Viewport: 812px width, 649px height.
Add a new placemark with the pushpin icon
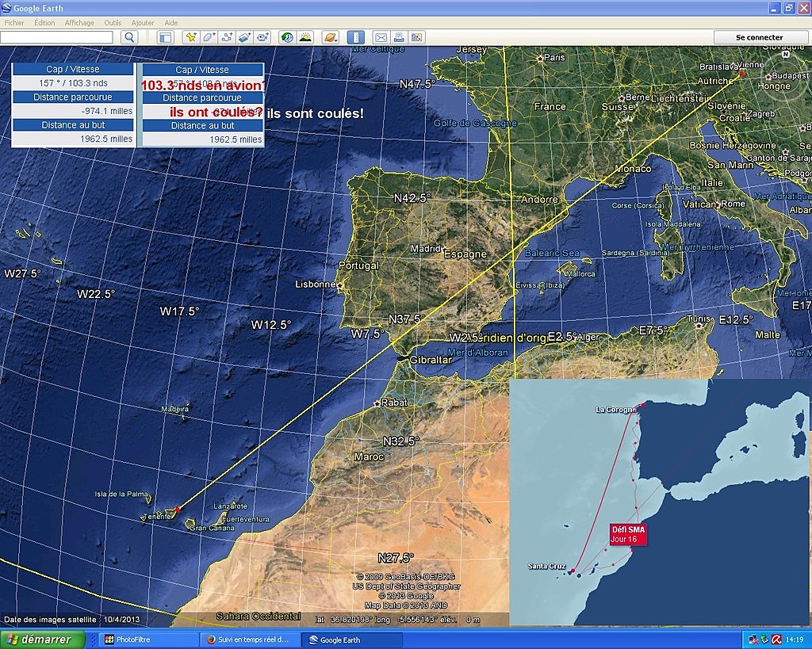click(x=190, y=37)
